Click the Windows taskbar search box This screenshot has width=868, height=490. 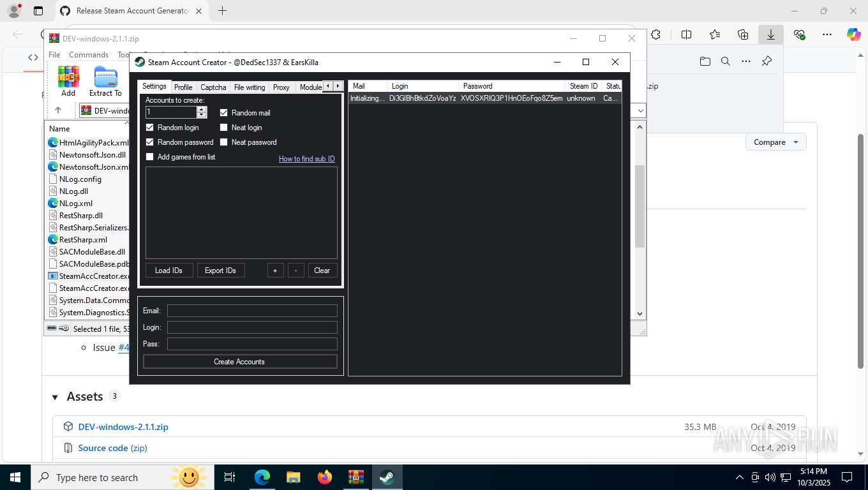(x=121, y=477)
